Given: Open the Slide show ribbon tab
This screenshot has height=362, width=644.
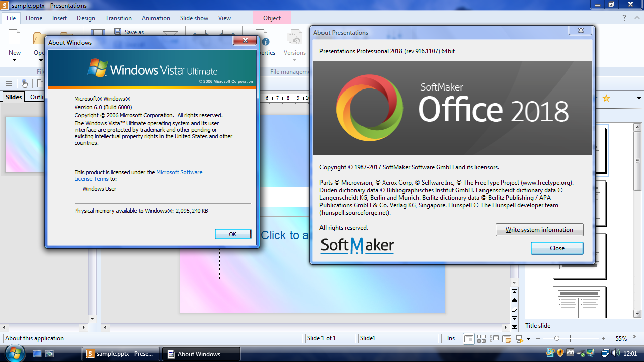Looking at the screenshot, I should coord(194,18).
